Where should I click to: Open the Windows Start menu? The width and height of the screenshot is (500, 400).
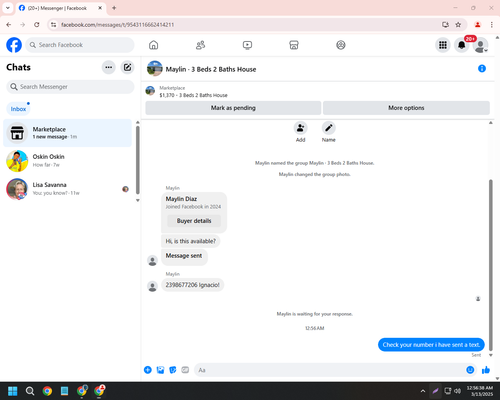click(13, 391)
